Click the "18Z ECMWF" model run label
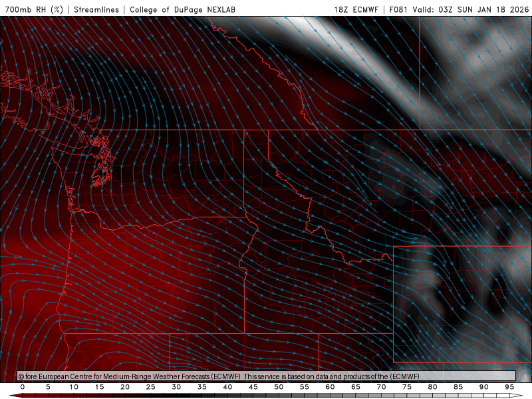This screenshot has width=532, height=399. pos(356,9)
